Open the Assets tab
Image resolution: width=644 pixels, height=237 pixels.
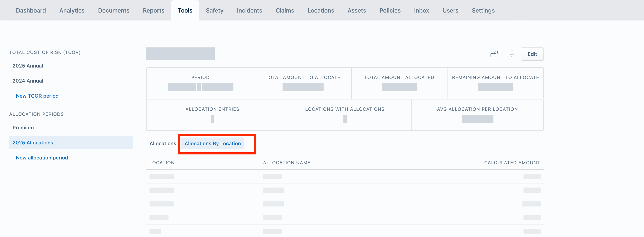point(356,10)
